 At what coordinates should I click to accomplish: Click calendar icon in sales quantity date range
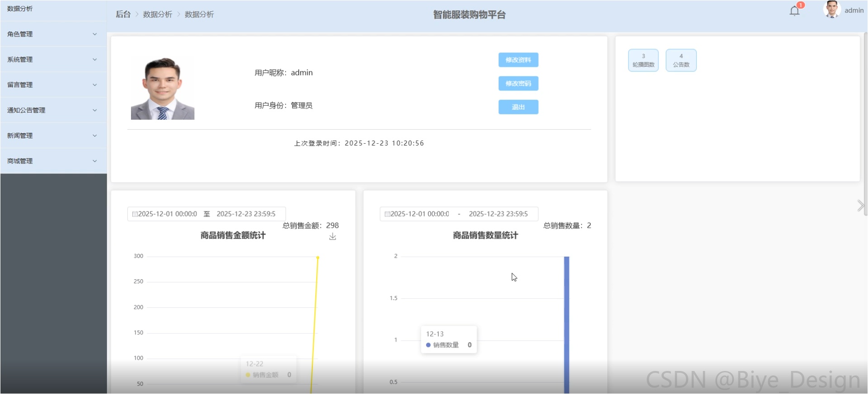click(x=387, y=214)
